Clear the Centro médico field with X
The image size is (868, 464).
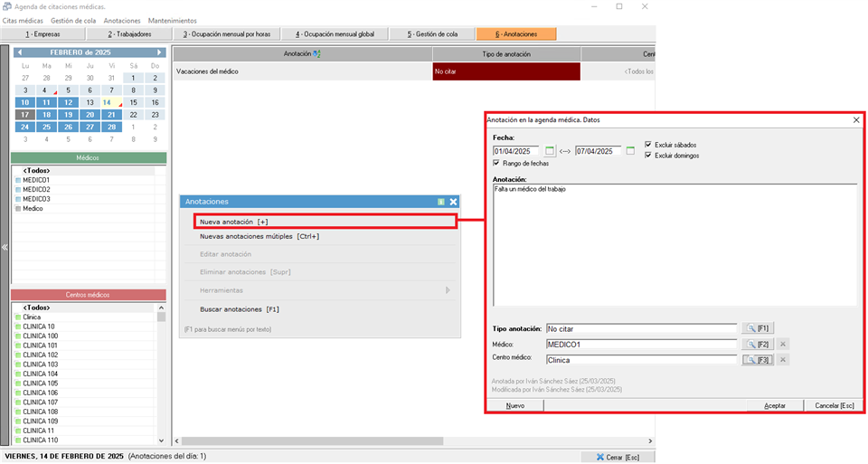tap(783, 359)
